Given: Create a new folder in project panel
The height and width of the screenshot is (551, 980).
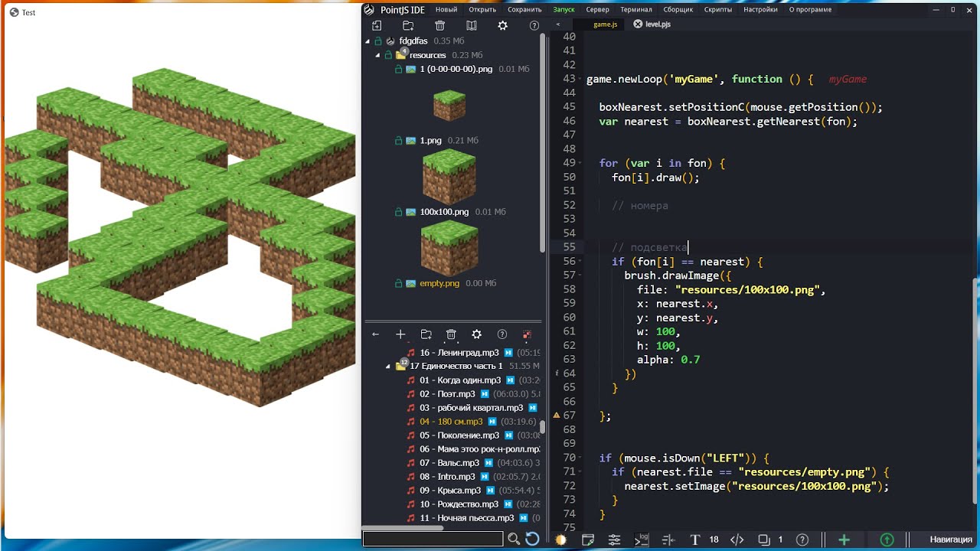Looking at the screenshot, I should pos(408,25).
